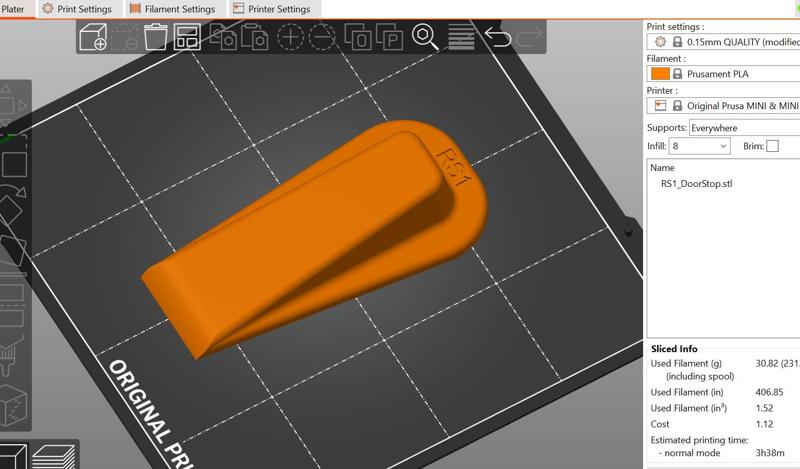Click the lock icon beside Prusament PLA
Screen dimensions: 800x469
tap(677, 74)
